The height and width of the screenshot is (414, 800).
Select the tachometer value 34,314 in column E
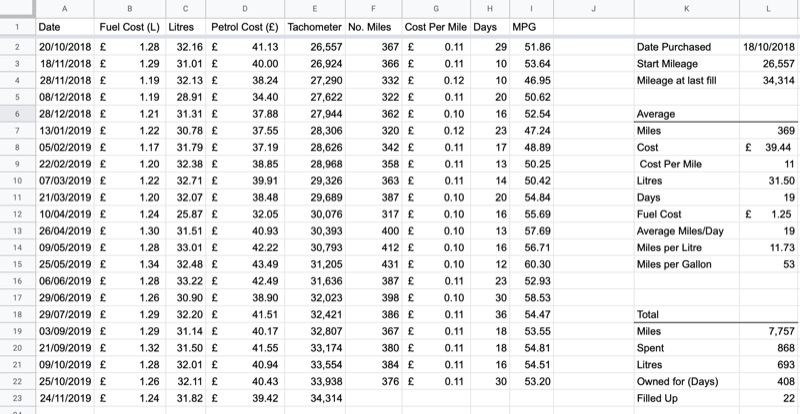pos(315,398)
